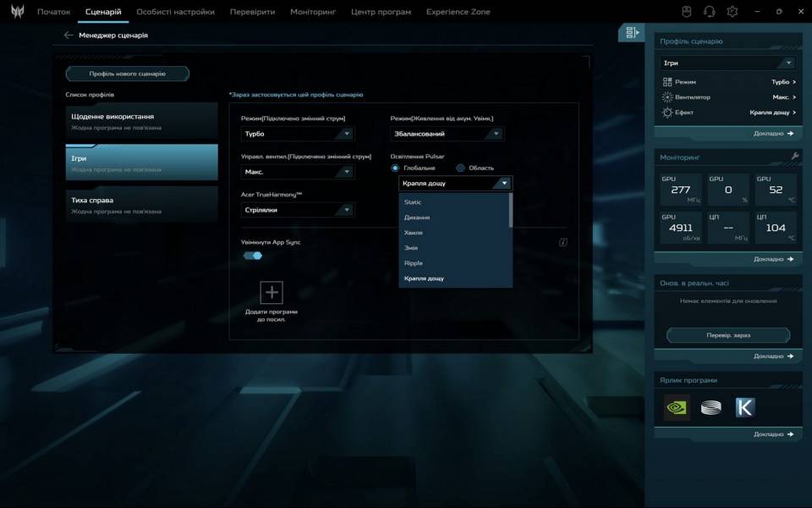Click the wrench icon in Моніторинг panel
Image resolution: width=812 pixels, height=508 pixels.
(794, 157)
